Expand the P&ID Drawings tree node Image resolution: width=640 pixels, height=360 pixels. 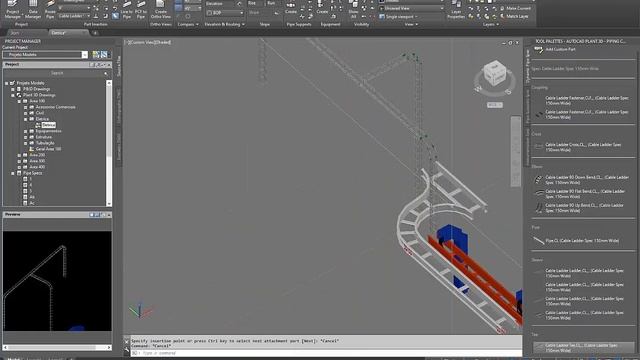13,89
